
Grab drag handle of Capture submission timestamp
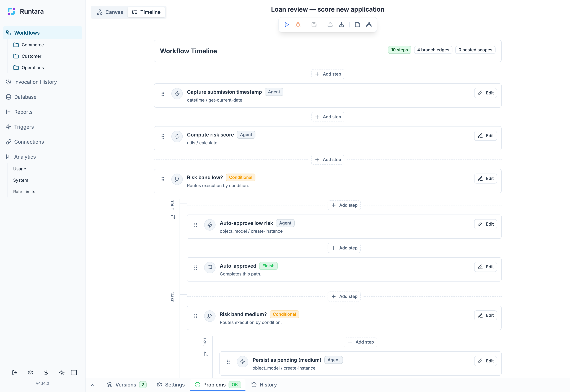click(163, 94)
